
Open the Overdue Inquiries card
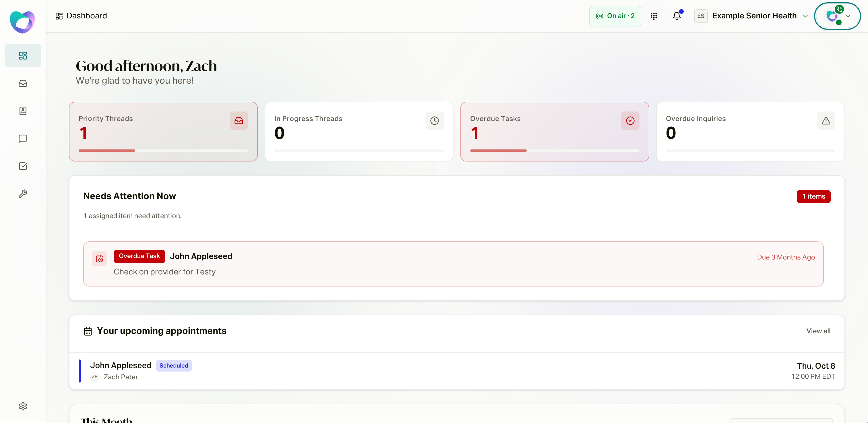[x=751, y=132]
